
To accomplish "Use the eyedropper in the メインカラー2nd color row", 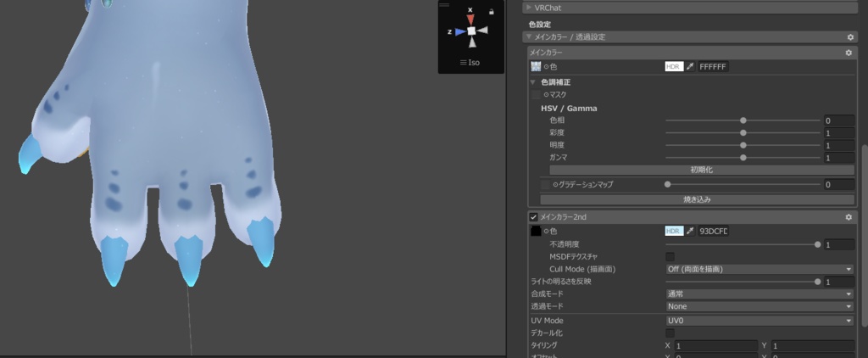I will pos(690,231).
